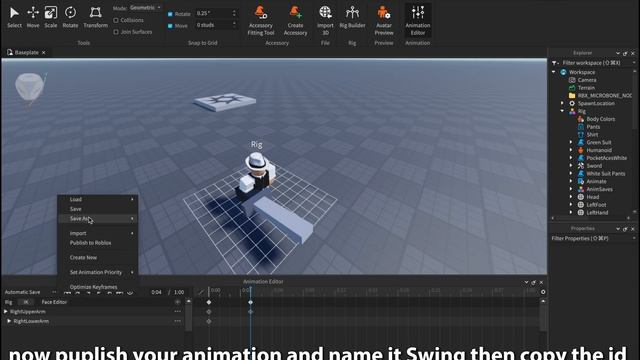Image resolution: width=640 pixels, height=360 pixels.
Task: Expand the RightUpperArm track
Action: pyautogui.click(x=6, y=311)
